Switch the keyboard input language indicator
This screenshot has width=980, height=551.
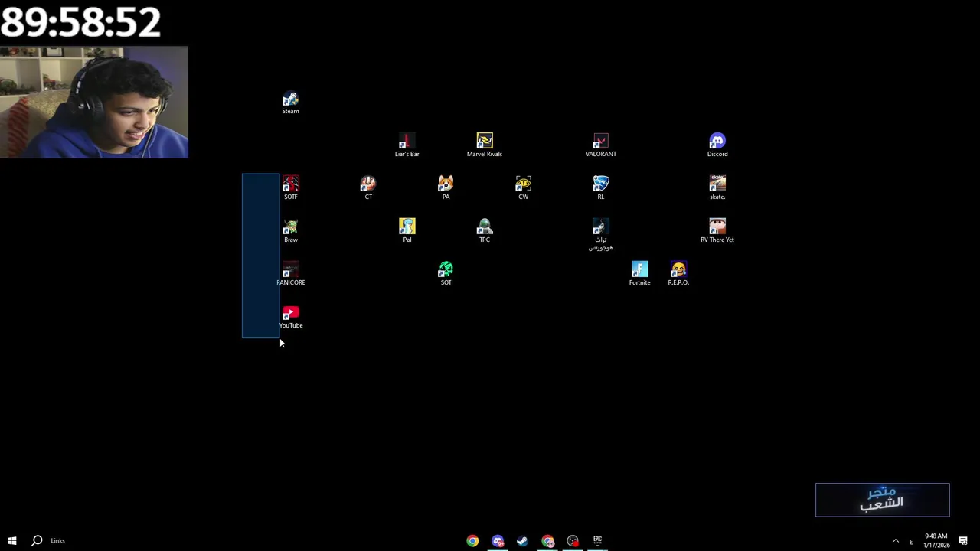point(911,542)
